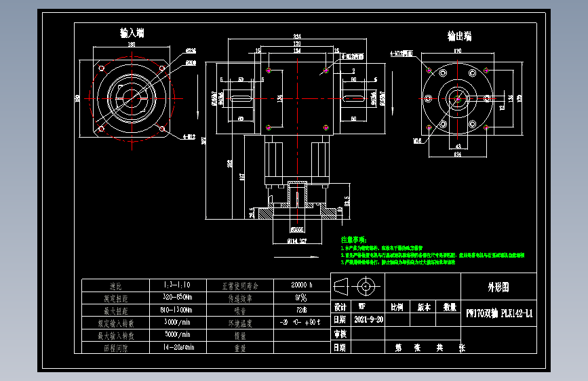Click the '正常使用寿命' table cell

coord(240,286)
